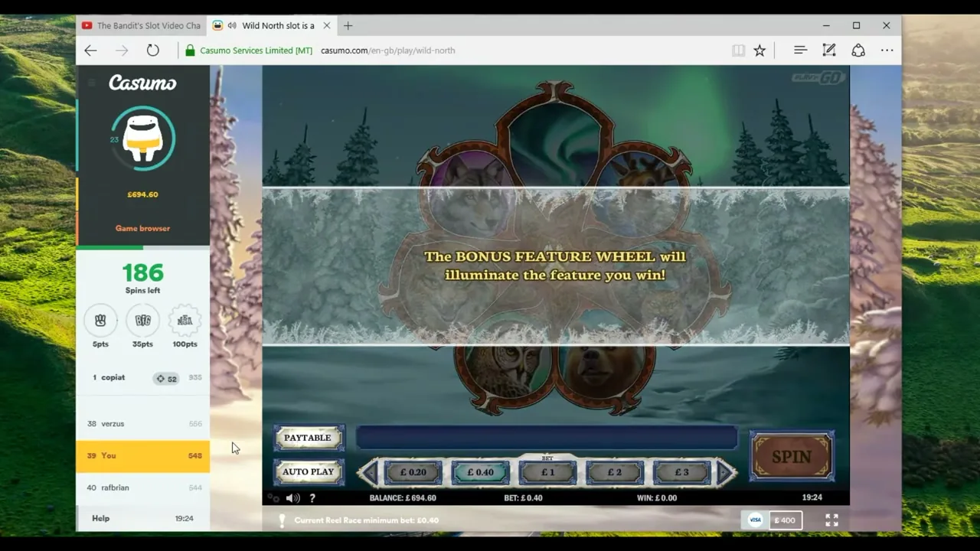
Task: Click the WIN: £ 0.00 readout
Action: [x=656, y=498]
